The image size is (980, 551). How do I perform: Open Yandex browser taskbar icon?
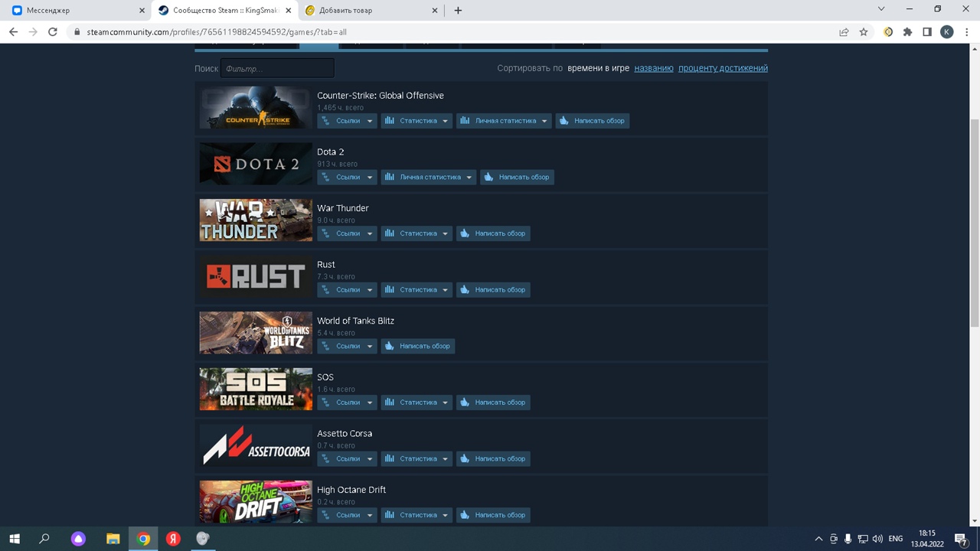pyautogui.click(x=174, y=539)
